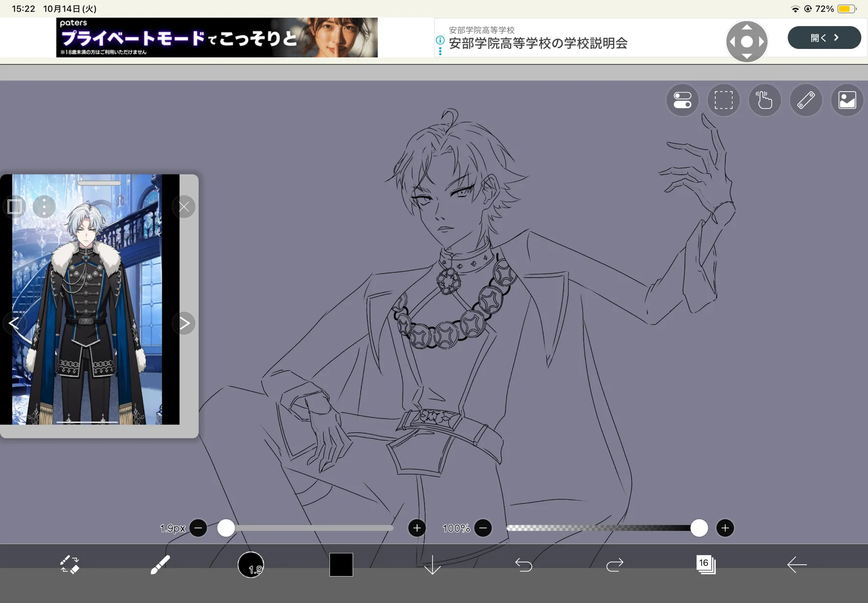
Task: Show the previous reference image
Action: pyautogui.click(x=14, y=323)
